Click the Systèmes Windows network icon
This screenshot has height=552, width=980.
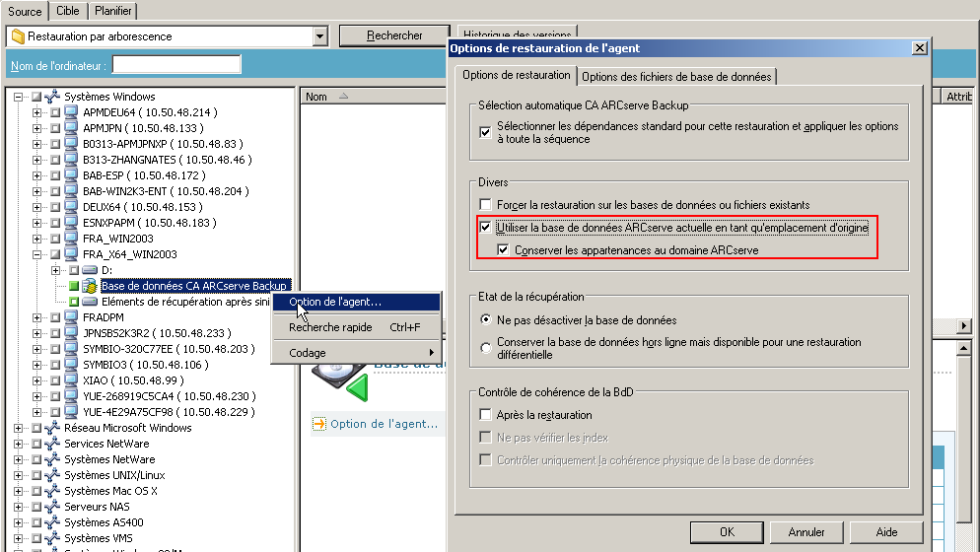pyautogui.click(x=52, y=97)
